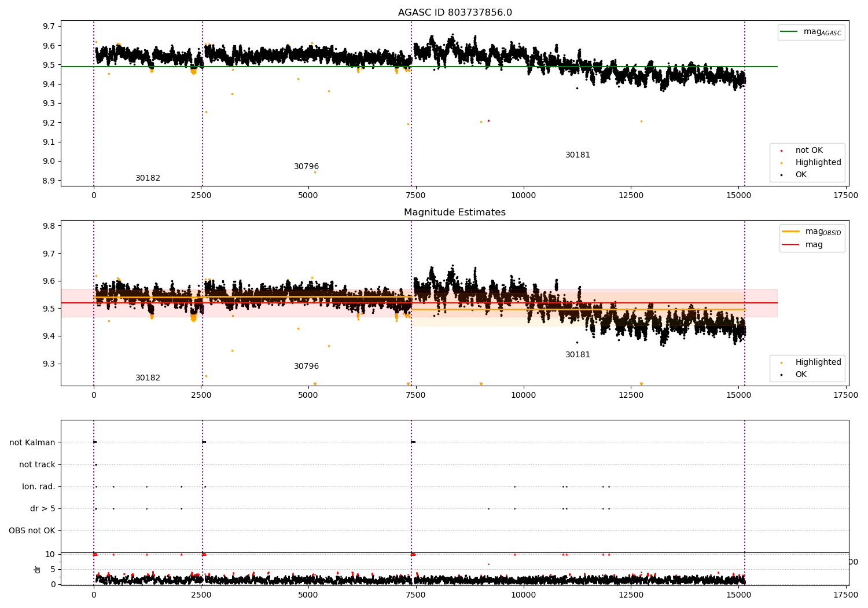The image size is (868, 608).
Task: Click obsid label "30181" in the middle plot
Action: pyautogui.click(x=578, y=355)
